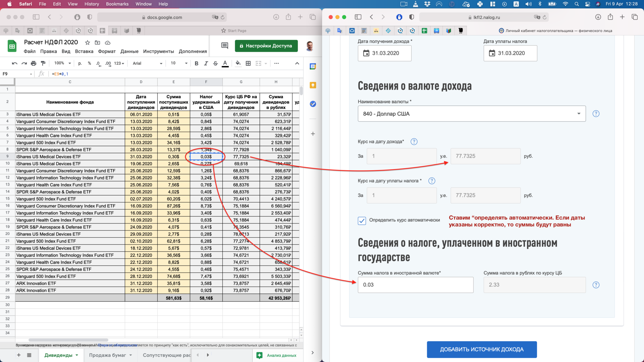Image resolution: width=644 pixels, height=362 pixels.
Task: Open the 123 number format dropdown
Action: click(119, 63)
